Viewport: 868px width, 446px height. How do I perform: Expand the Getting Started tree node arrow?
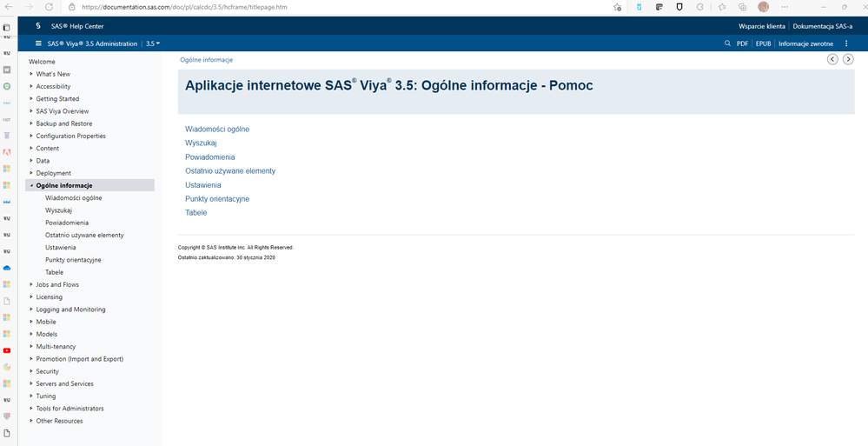(x=31, y=98)
